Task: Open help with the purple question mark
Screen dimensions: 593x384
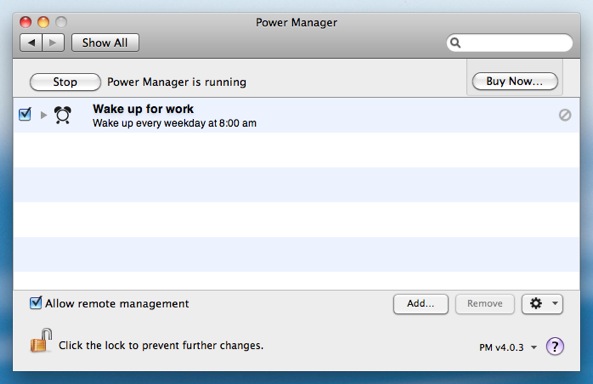Action: (555, 346)
